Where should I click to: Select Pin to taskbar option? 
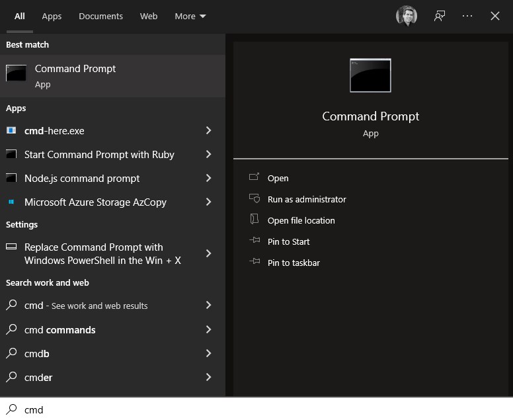tap(294, 263)
